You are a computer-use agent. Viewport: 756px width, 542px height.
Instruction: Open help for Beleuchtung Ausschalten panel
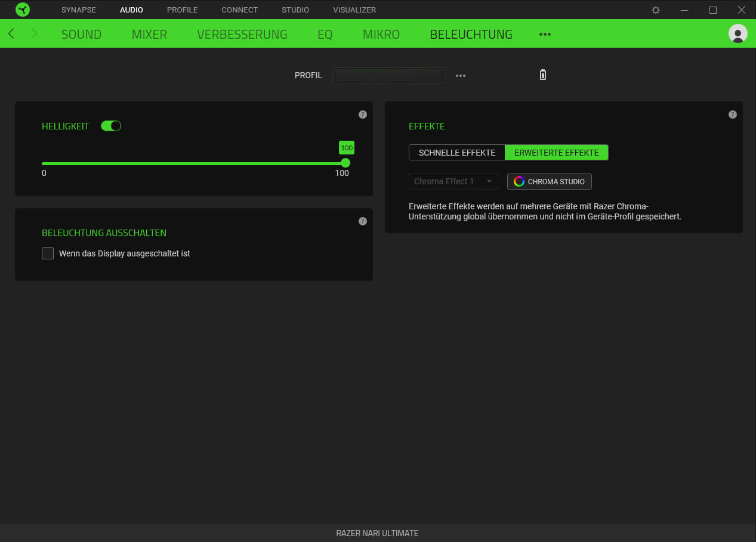pos(363,221)
